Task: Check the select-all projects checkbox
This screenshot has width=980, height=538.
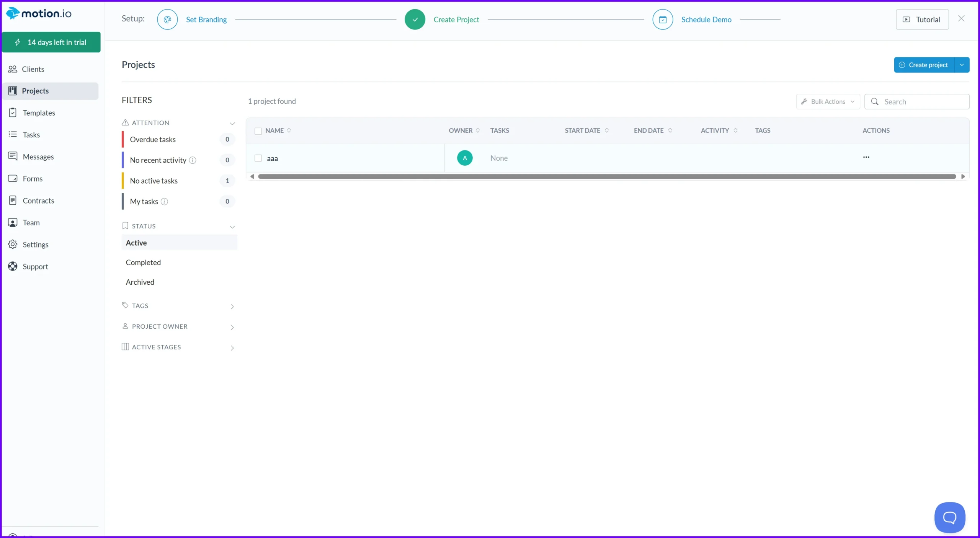Action: click(258, 131)
